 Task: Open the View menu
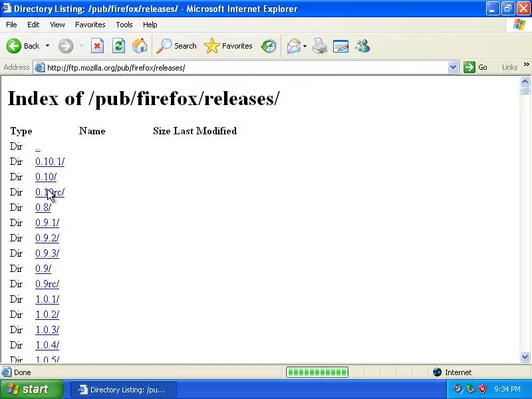click(57, 25)
